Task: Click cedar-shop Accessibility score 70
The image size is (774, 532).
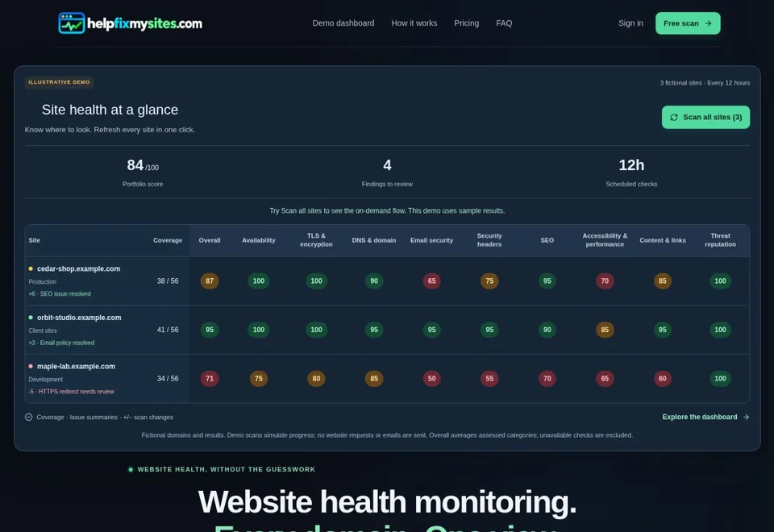Action: point(605,281)
